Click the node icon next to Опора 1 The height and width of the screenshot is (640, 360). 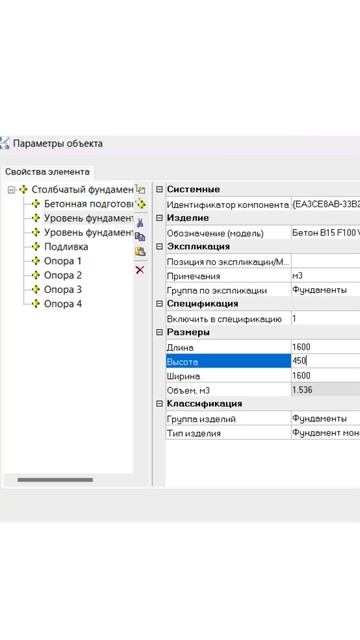pyautogui.click(x=36, y=261)
